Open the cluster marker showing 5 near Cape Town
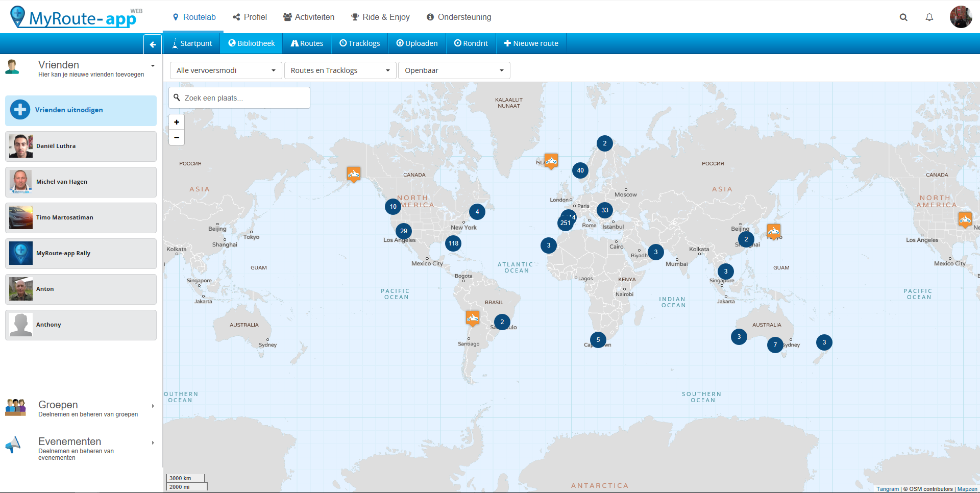The width and height of the screenshot is (980, 493). [598, 340]
